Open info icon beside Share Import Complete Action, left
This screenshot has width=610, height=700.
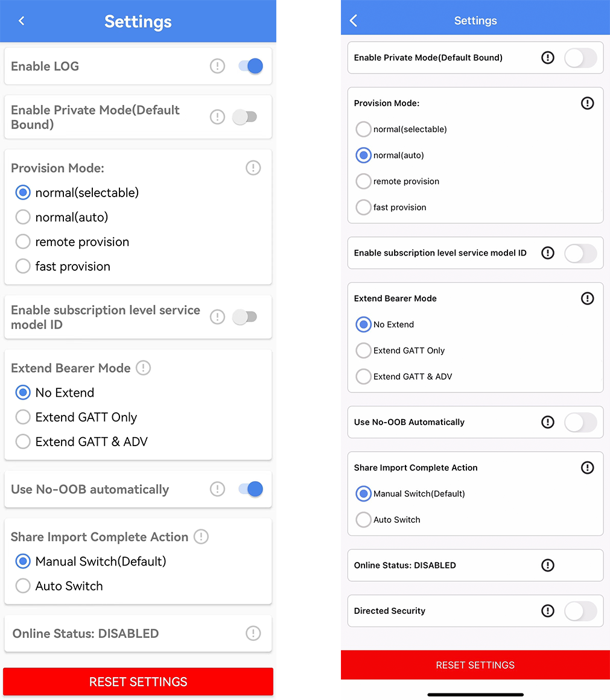tap(201, 537)
